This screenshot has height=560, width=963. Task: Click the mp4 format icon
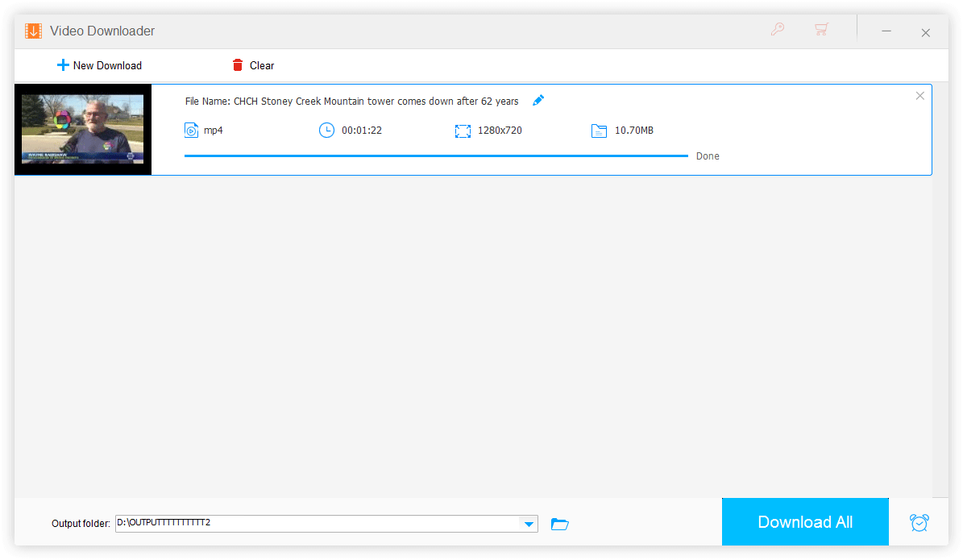191,131
